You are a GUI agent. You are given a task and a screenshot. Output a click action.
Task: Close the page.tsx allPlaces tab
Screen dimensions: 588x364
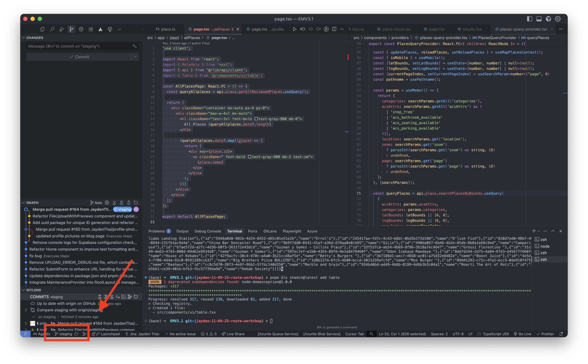(x=238, y=29)
